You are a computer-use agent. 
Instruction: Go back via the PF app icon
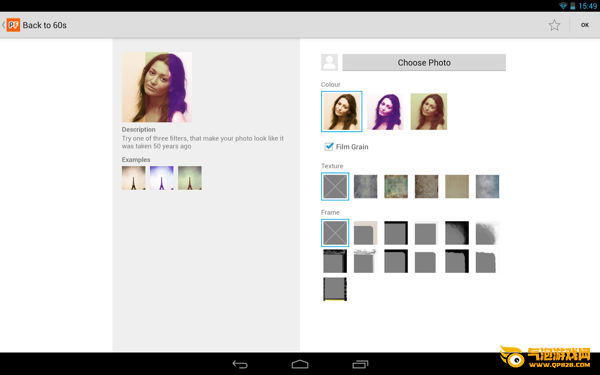pyautogui.click(x=13, y=25)
